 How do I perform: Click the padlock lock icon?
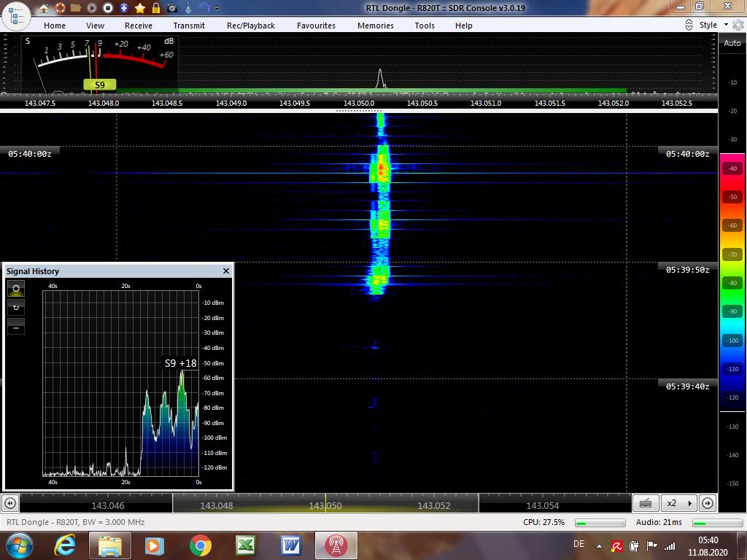tap(156, 8)
